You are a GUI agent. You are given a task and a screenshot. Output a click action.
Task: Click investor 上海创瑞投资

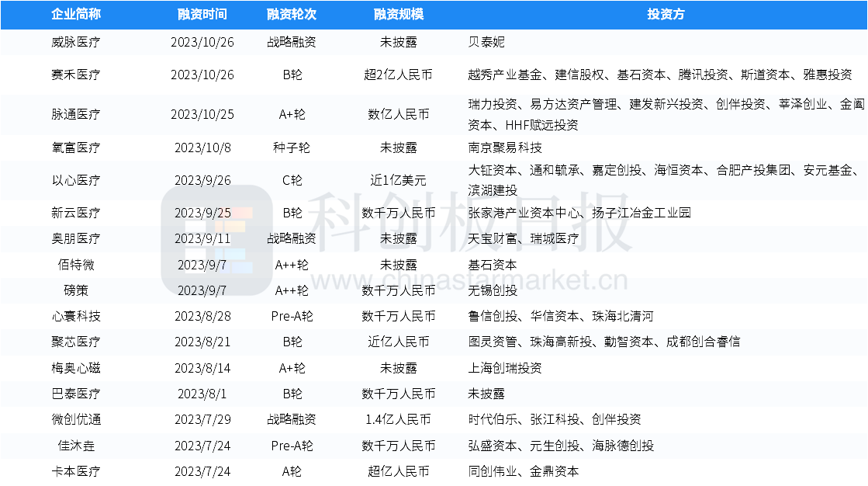click(505, 368)
